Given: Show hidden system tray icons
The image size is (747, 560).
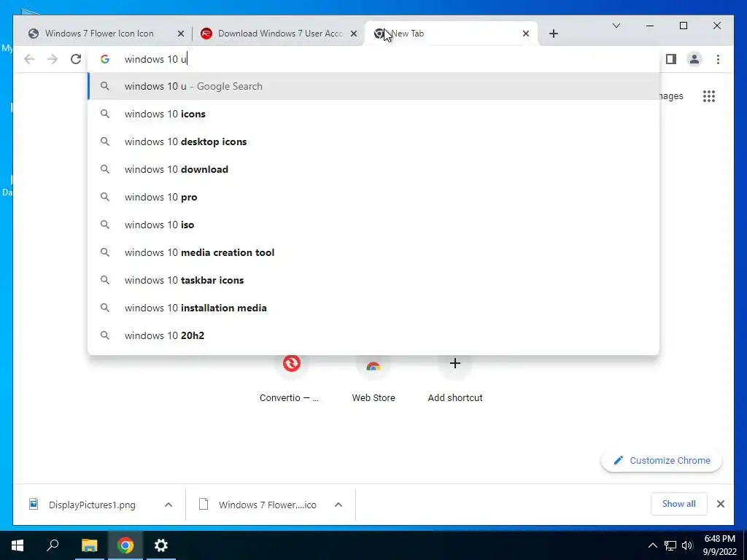Looking at the screenshot, I should [x=653, y=545].
